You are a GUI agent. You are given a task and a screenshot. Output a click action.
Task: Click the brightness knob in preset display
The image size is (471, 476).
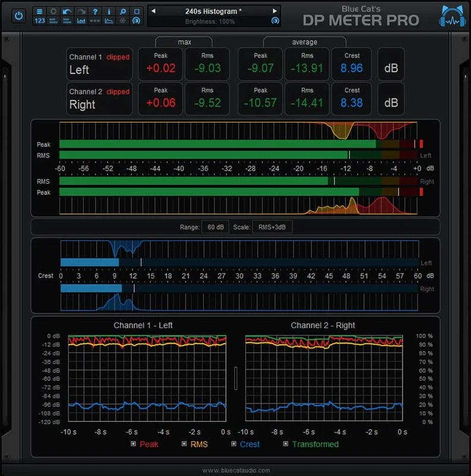point(275,21)
